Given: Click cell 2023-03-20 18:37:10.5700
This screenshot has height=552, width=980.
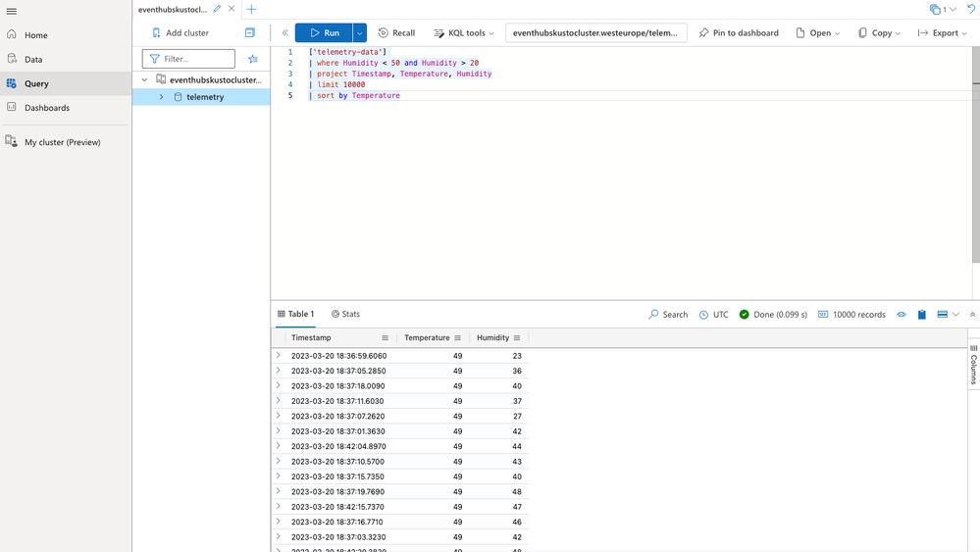Looking at the screenshot, I should (x=337, y=462).
